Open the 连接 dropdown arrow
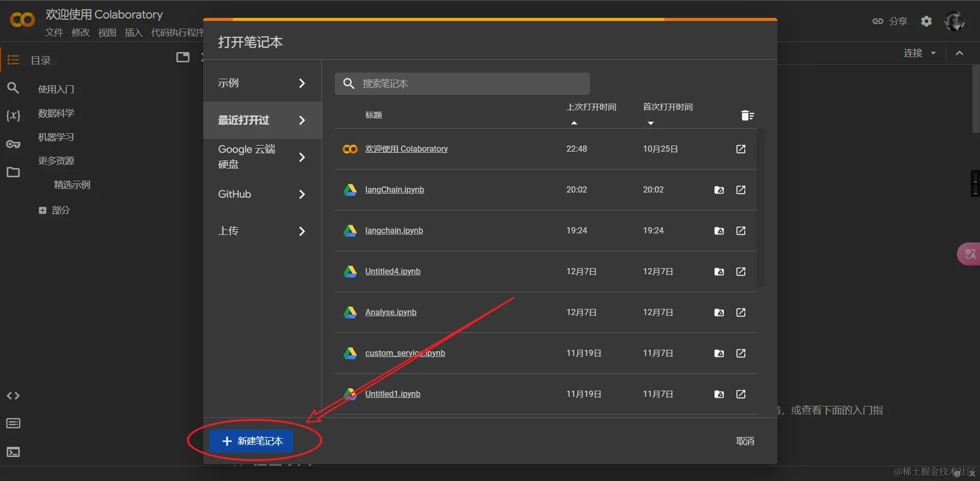This screenshot has height=481, width=980. [934, 53]
